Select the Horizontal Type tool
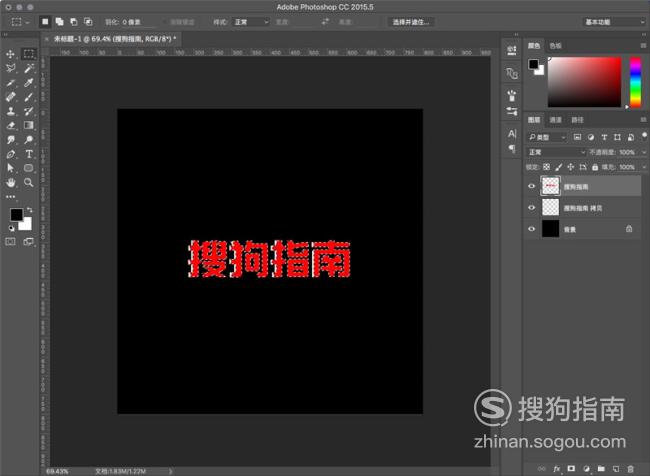 click(x=29, y=154)
